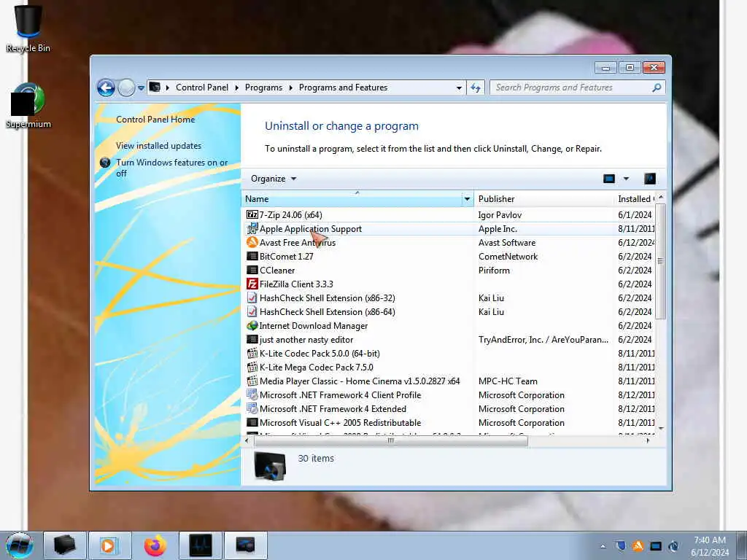
Task: Select the BitComet 1.27 icon
Action: coord(252,256)
